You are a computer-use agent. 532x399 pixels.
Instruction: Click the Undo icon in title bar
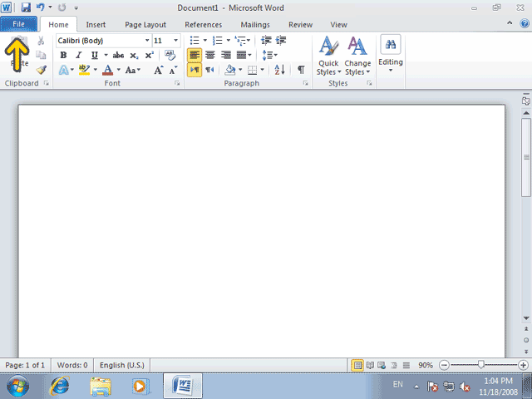[x=41, y=7]
